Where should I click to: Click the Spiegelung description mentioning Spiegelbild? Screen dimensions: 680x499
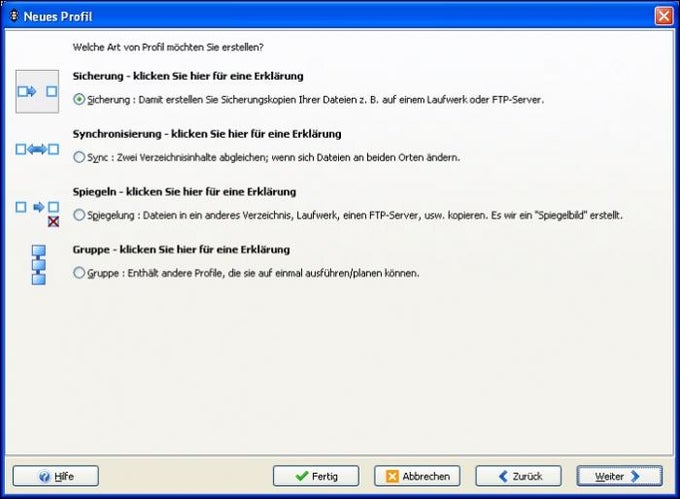[x=355, y=215]
